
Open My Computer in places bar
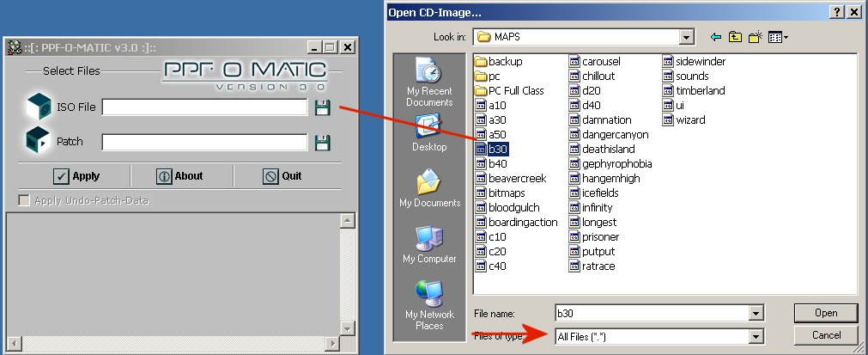(x=429, y=244)
